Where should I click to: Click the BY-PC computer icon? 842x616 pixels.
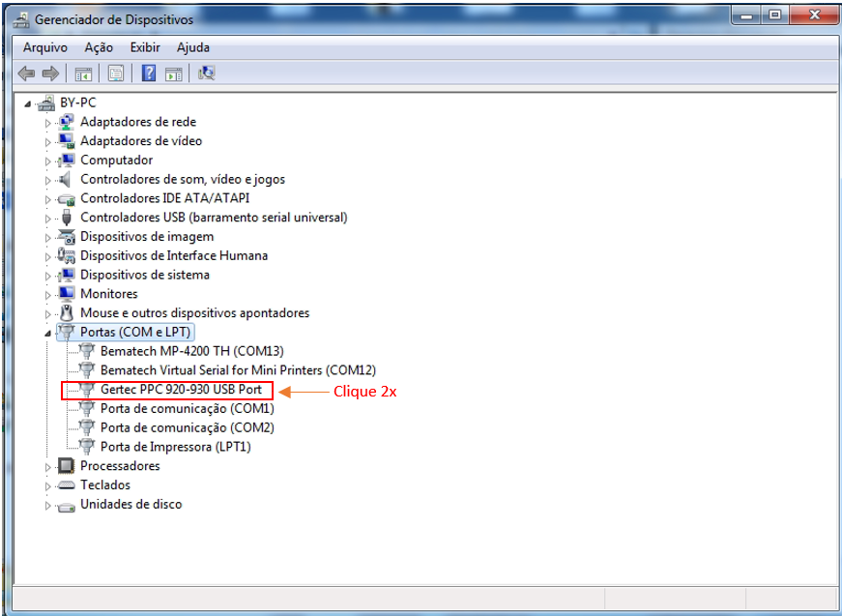pos(47,103)
